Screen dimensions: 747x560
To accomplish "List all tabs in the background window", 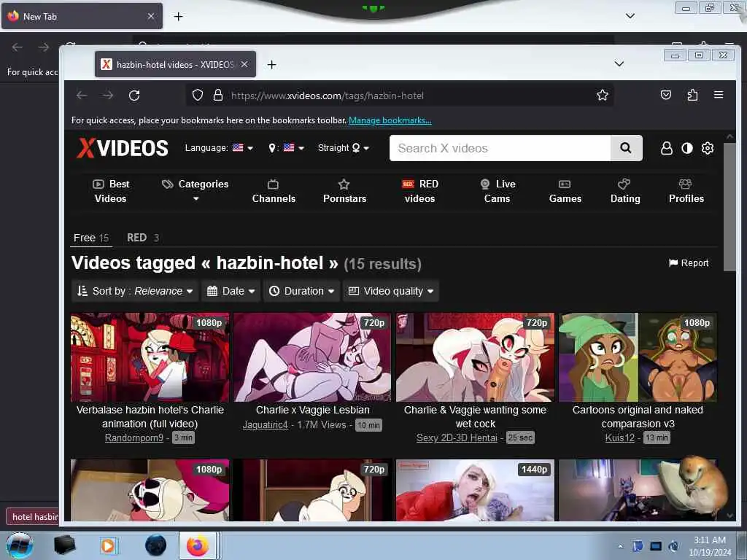I will [x=630, y=16].
